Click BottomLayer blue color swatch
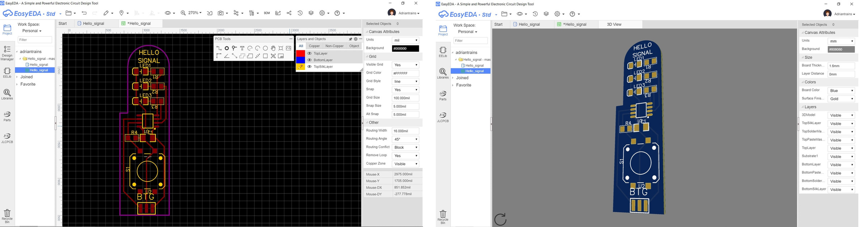This screenshot has width=868, height=227. [x=301, y=60]
